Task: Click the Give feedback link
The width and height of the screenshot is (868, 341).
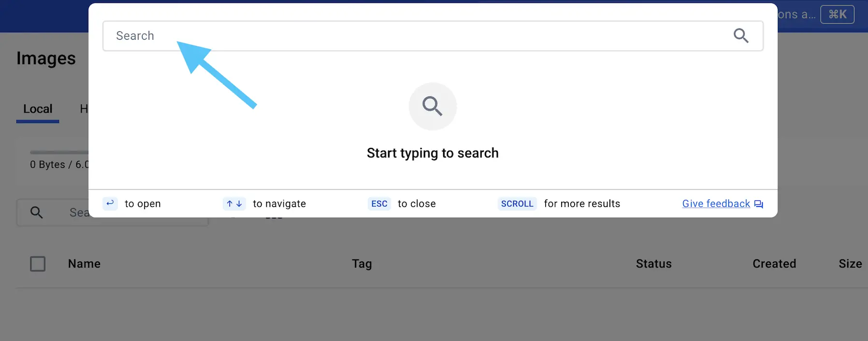Action: pyautogui.click(x=715, y=203)
